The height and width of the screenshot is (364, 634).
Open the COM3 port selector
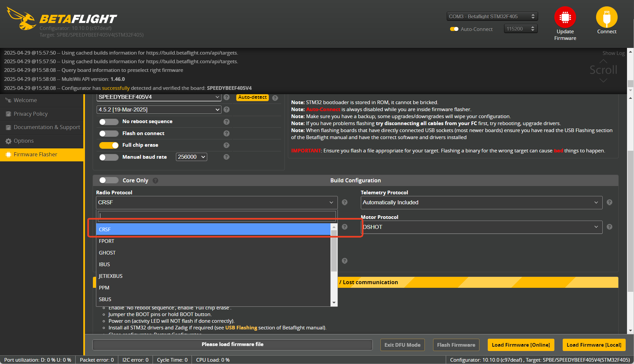[x=492, y=16]
